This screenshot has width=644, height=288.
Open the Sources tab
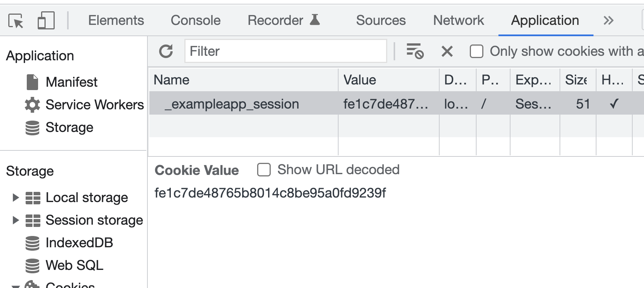point(381,20)
